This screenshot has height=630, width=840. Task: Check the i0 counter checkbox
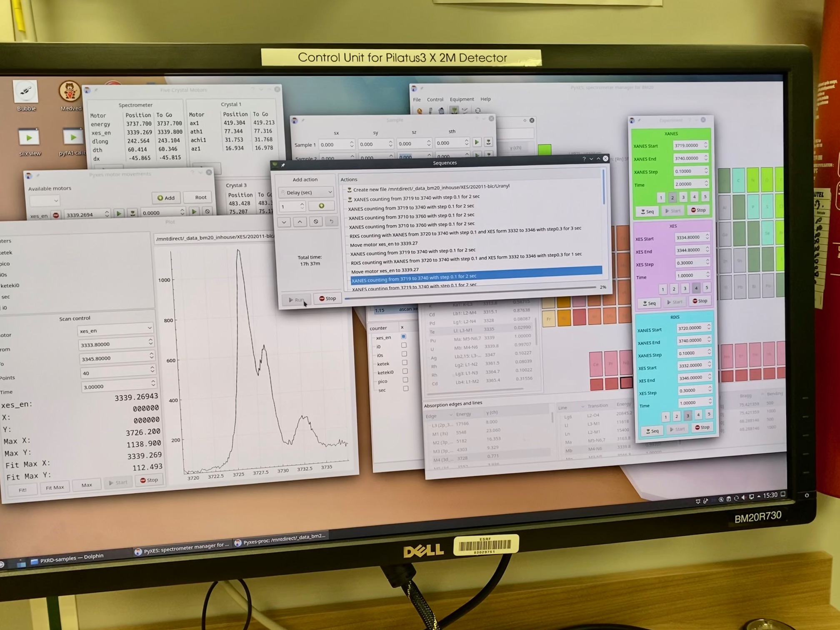click(x=404, y=345)
